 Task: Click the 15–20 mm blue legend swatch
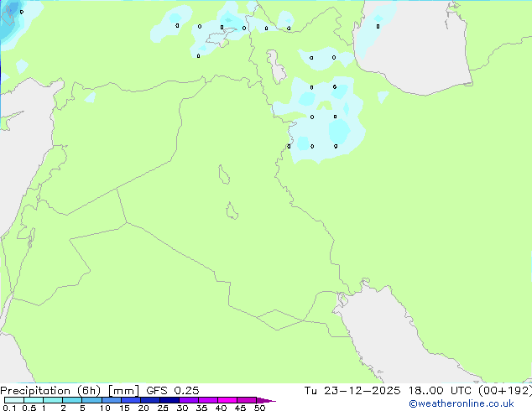(x=131, y=400)
